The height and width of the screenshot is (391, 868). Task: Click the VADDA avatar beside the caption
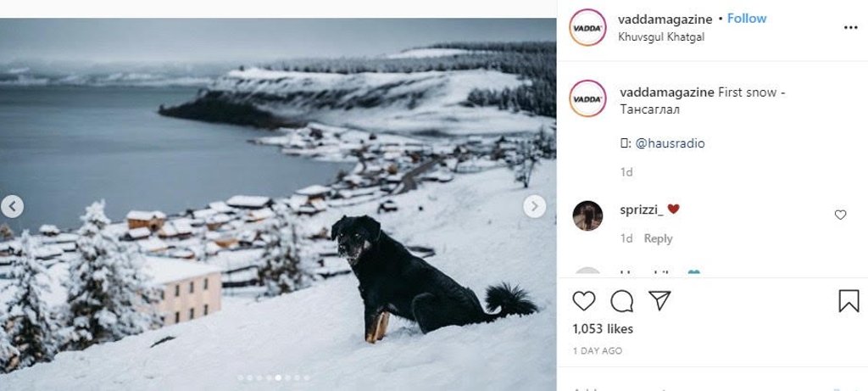tap(587, 98)
